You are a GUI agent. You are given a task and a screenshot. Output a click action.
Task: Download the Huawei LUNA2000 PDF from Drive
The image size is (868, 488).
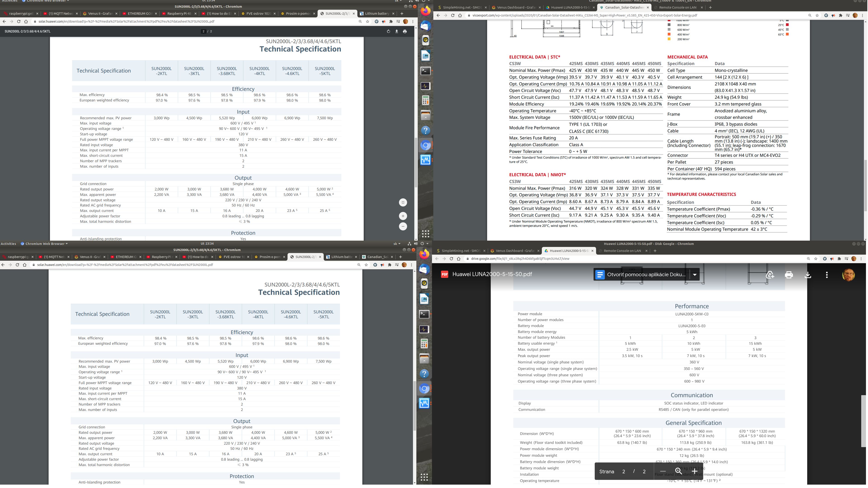pos(808,275)
